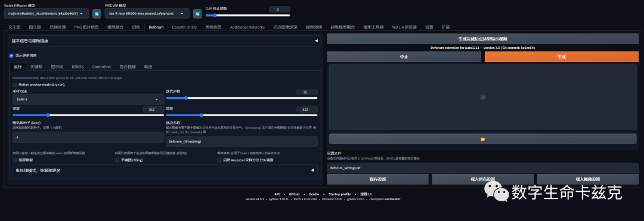644x221 pixels.
Task: Open the Euler a sampler dropdown
Action: [x=88, y=99]
